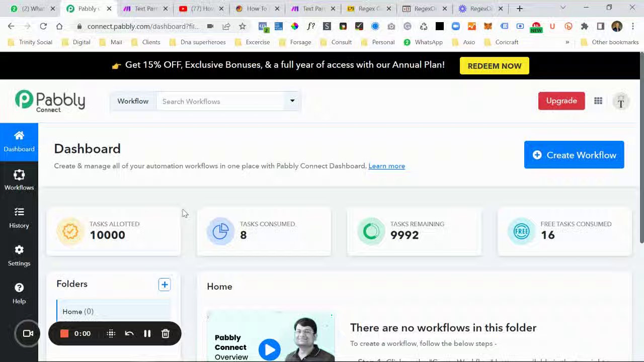Open the Learn more link
The width and height of the screenshot is (644, 362).
[386, 166]
